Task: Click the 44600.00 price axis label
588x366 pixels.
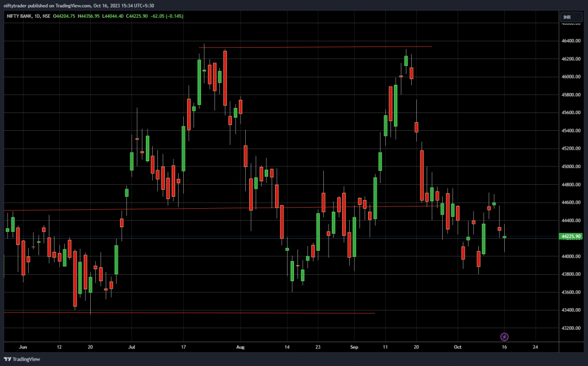Action: (x=571, y=203)
